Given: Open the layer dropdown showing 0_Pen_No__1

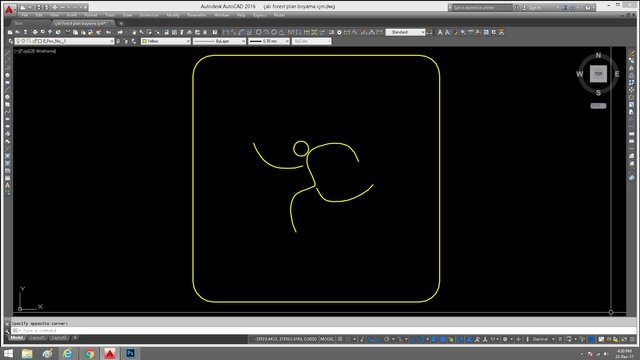Looking at the screenshot, I should (x=64, y=41).
